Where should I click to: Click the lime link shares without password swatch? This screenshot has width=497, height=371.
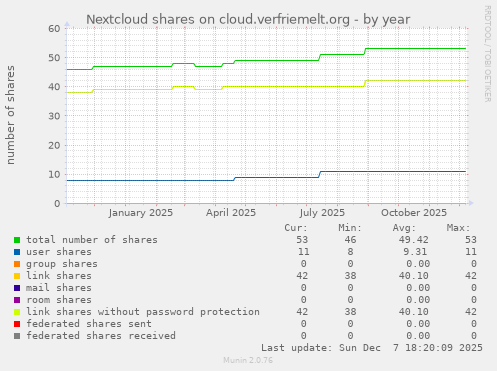17,312
